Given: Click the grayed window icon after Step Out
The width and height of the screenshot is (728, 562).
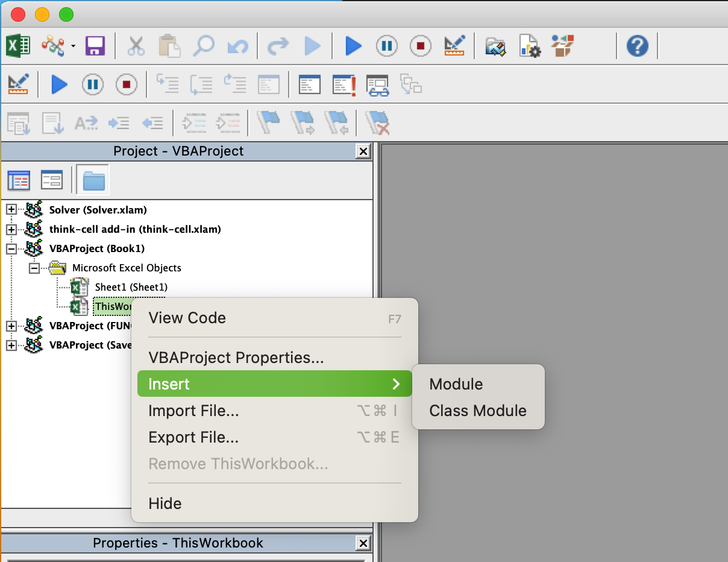Looking at the screenshot, I should tap(269, 84).
